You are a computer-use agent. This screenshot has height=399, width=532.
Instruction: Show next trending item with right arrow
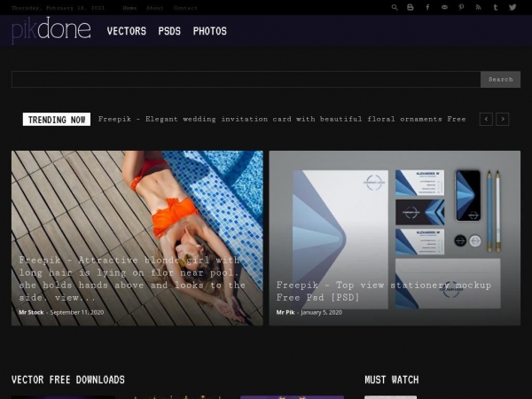503,119
